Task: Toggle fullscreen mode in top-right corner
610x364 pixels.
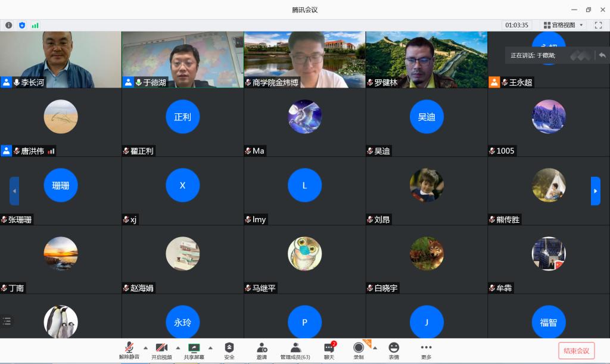Action: (598, 25)
